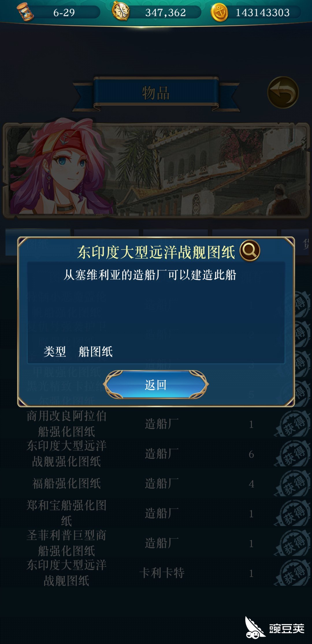The height and width of the screenshot is (644, 312).
Task: Select 圣菲利普巨型商船强化图纸 item
Action: click(x=156, y=543)
